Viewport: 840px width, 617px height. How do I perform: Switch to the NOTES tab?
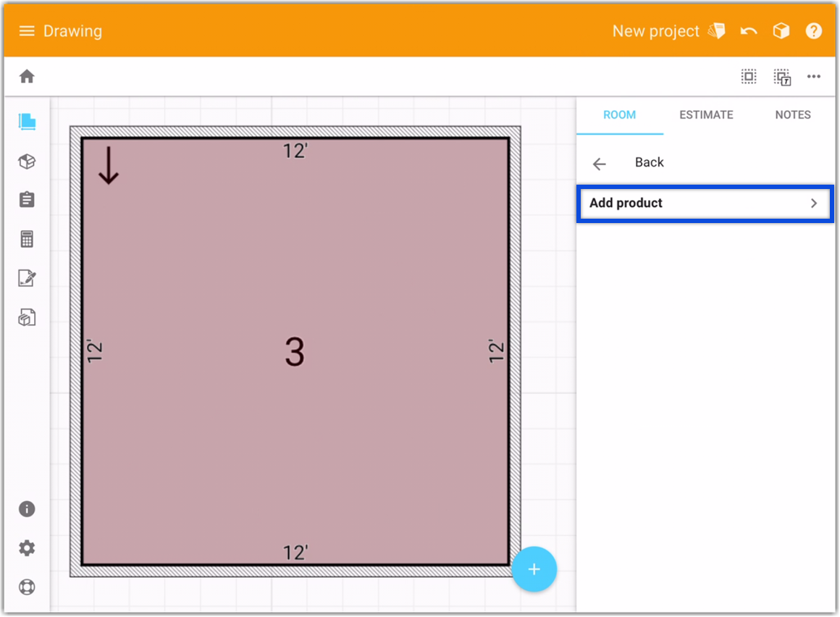pyautogui.click(x=793, y=114)
